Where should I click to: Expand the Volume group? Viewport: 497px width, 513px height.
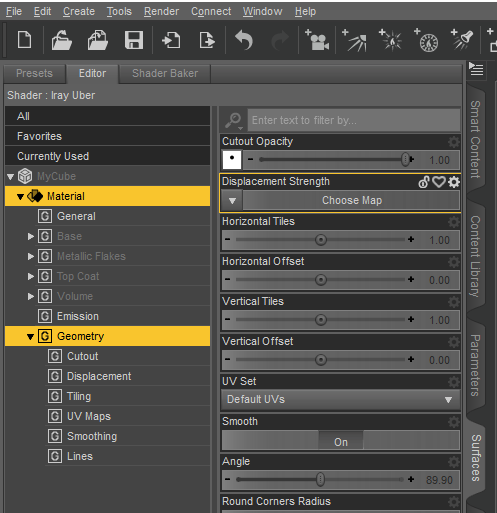pos(31,296)
